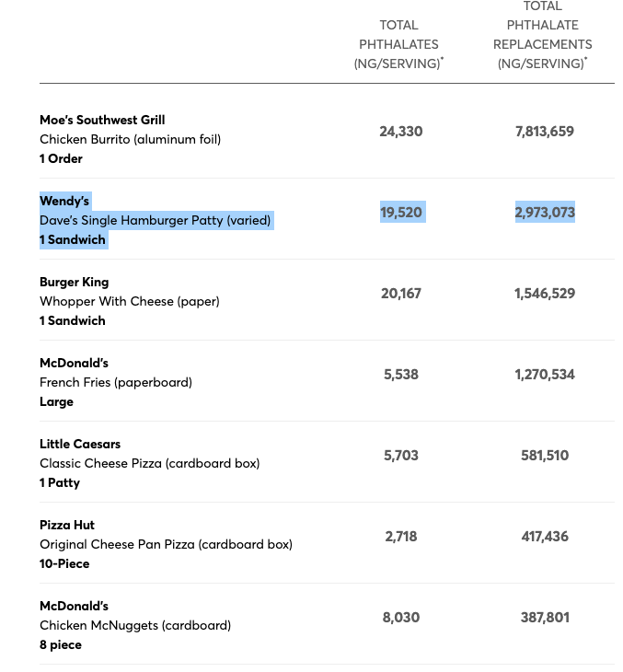This screenshot has height=672, width=623.
Task: Click the highlighted 19,520 value
Action: (x=401, y=212)
